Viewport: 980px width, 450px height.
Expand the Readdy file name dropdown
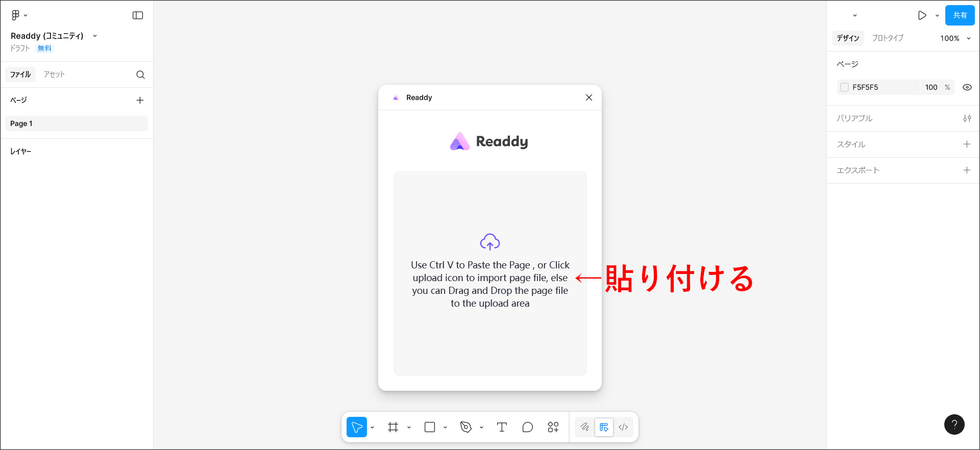click(x=95, y=36)
